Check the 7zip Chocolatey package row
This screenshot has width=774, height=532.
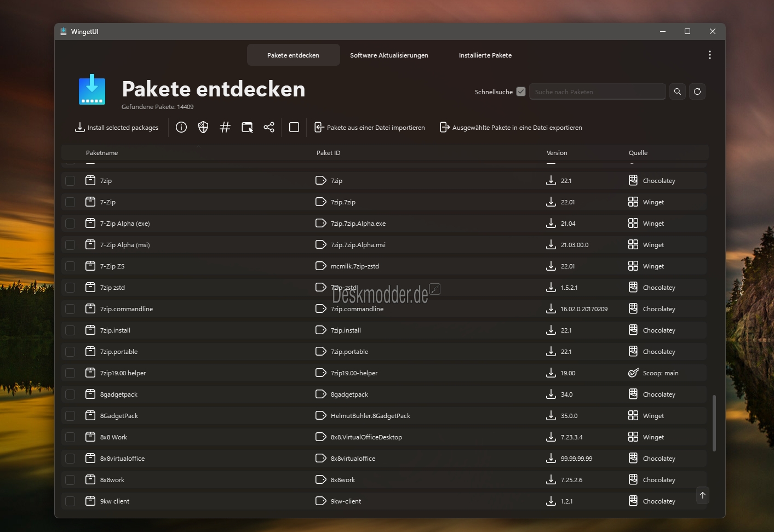click(70, 181)
